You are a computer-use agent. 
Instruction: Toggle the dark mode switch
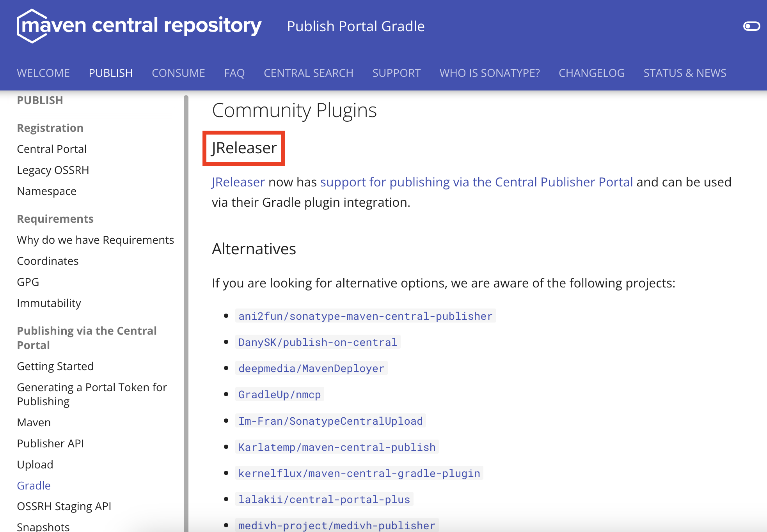tap(751, 26)
